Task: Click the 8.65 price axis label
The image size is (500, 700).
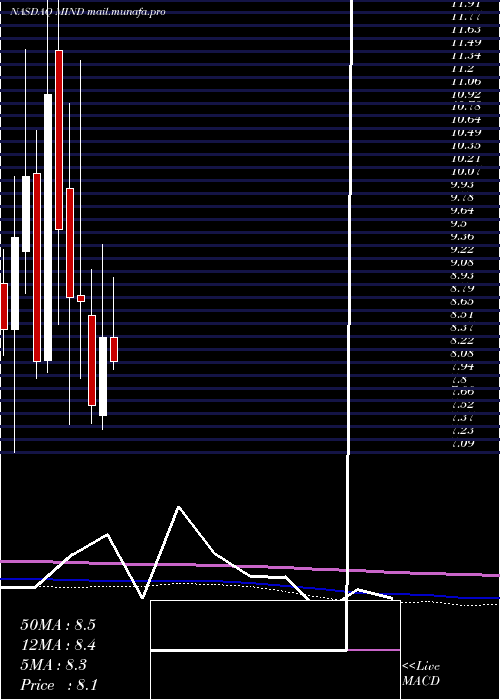Action: 462,301
